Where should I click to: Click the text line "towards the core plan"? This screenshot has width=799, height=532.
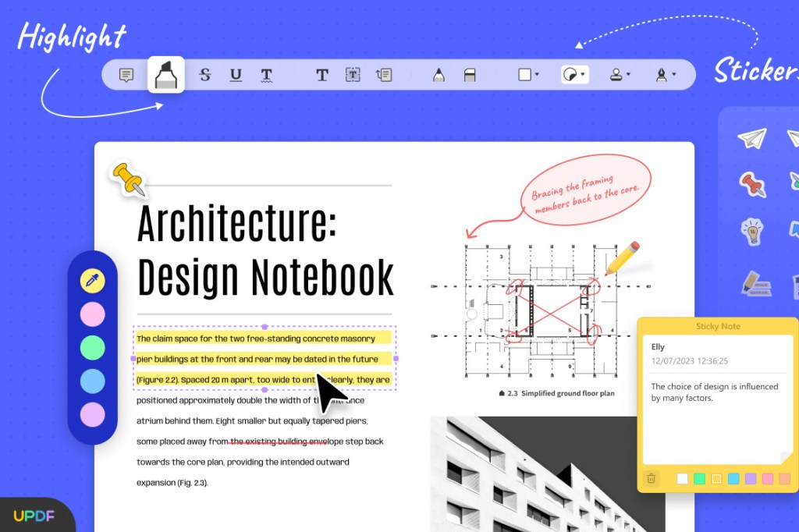tap(243, 463)
